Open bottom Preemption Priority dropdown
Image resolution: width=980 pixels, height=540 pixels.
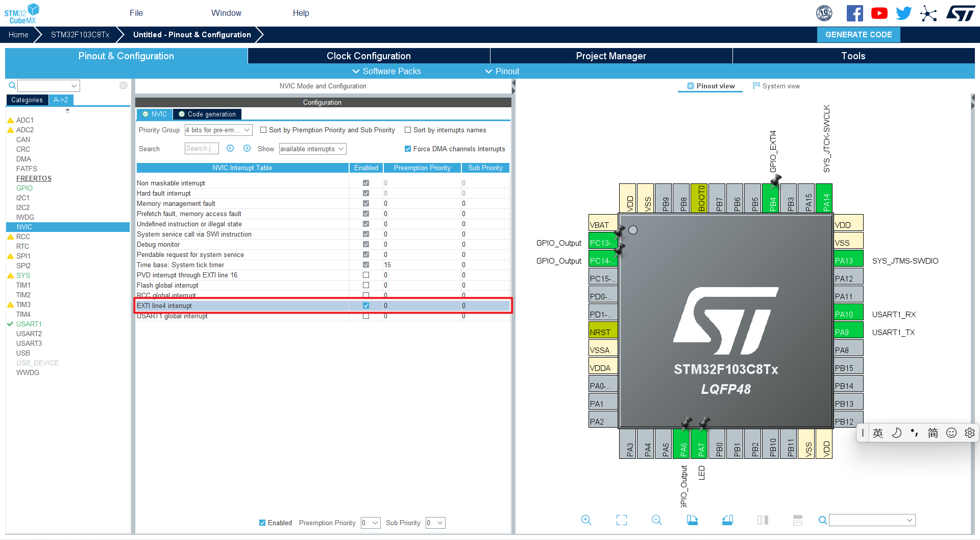[371, 523]
